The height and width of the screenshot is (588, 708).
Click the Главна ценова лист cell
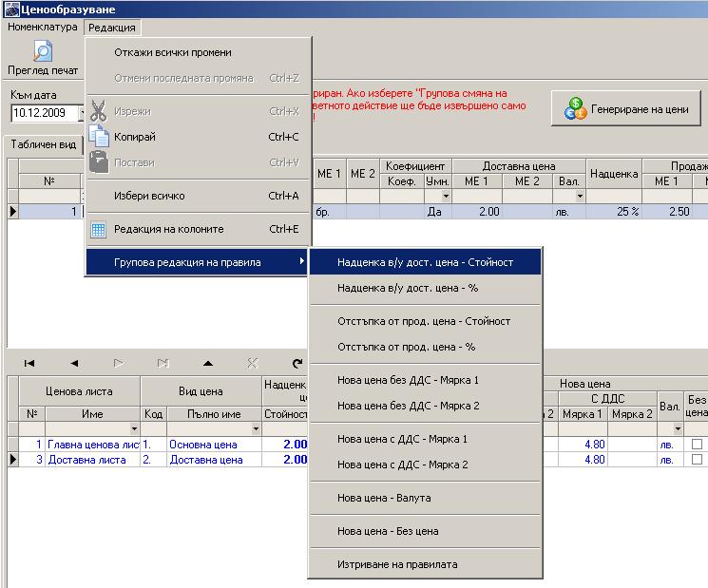pyautogui.click(x=93, y=445)
